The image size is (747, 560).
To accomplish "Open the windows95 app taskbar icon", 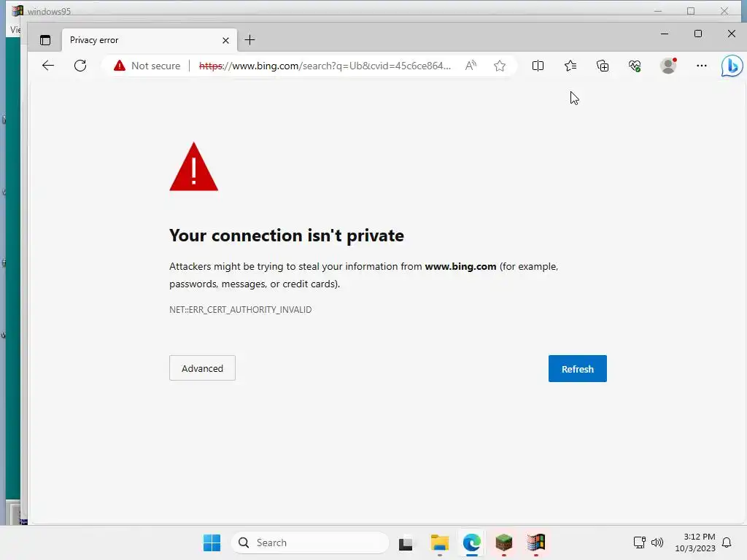I will click(x=536, y=542).
